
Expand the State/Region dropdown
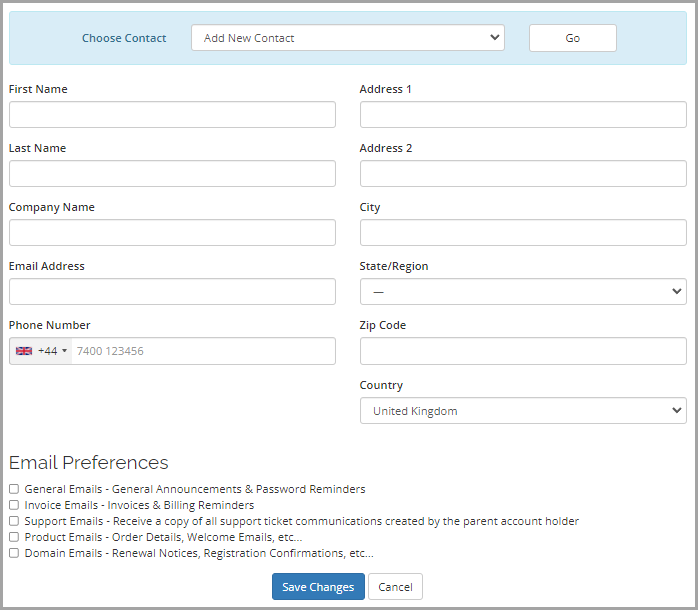pos(522,291)
